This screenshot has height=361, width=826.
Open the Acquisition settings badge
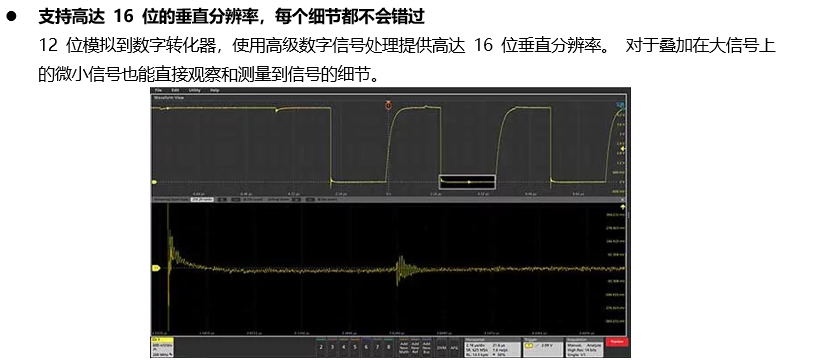tap(584, 347)
